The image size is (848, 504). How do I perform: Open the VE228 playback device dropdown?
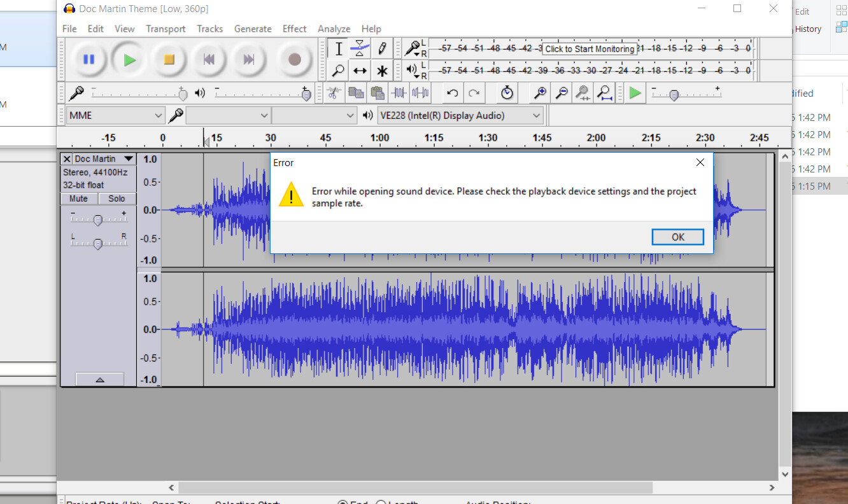point(460,115)
